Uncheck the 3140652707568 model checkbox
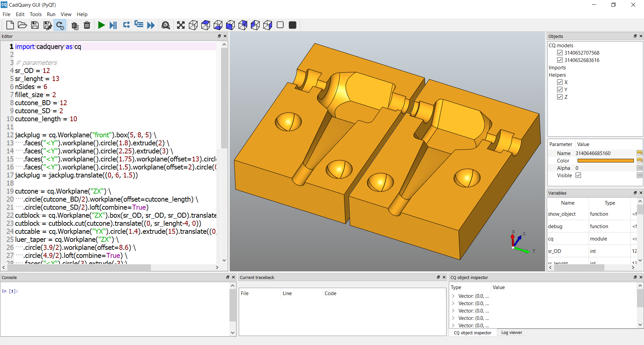This screenshot has height=345, width=644. click(560, 53)
